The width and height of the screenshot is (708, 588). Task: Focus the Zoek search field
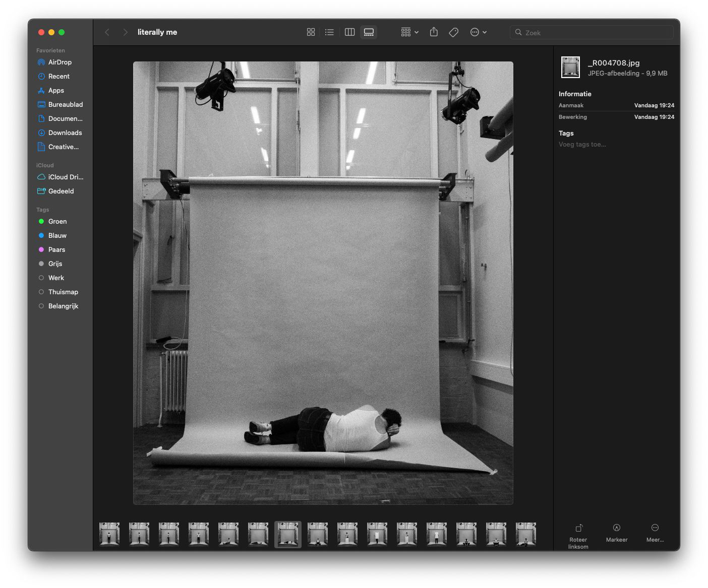pyautogui.click(x=592, y=32)
